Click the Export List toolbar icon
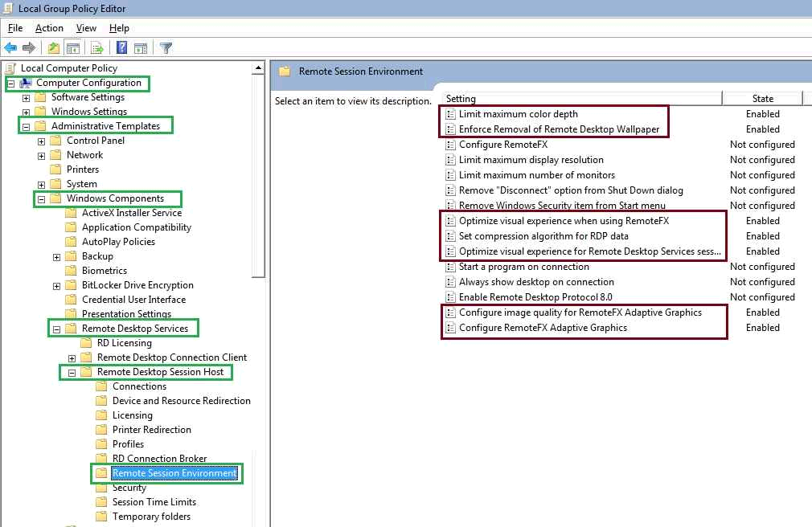Screen dimensions: 812x527 click(x=96, y=48)
